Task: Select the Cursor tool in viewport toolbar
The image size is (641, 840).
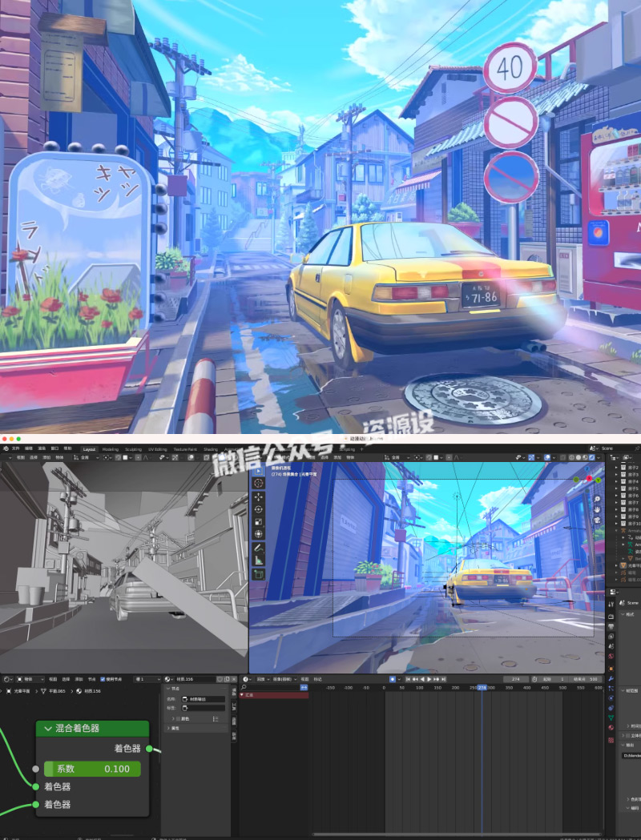Action: tap(258, 483)
